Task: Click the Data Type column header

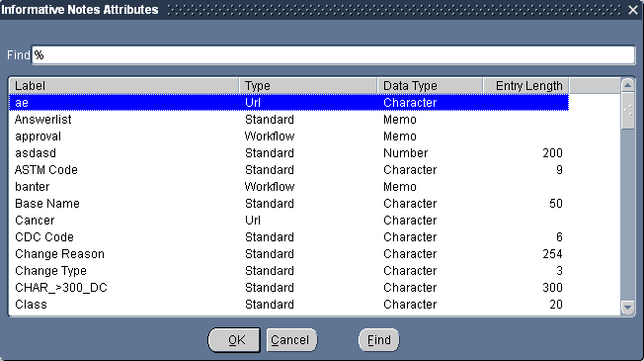Action: [x=430, y=85]
